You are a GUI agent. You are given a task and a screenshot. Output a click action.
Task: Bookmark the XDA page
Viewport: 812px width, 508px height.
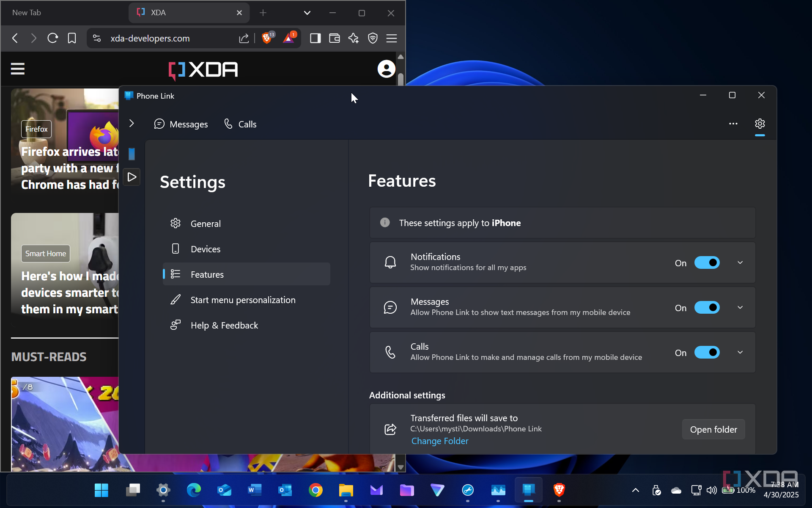[72, 39]
